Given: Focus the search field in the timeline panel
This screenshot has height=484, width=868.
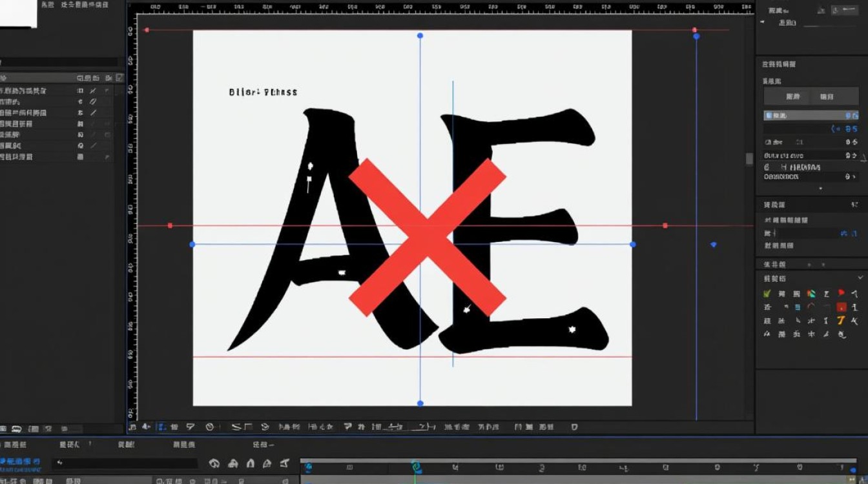Looking at the screenshot, I should click(126, 463).
